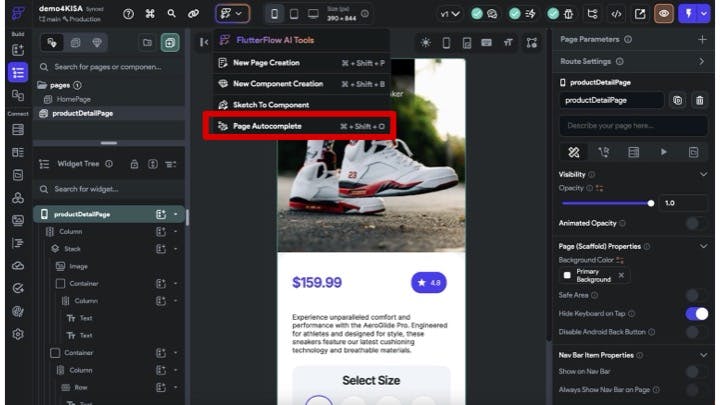Add a page parameter plus icon

[x=702, y=40]
